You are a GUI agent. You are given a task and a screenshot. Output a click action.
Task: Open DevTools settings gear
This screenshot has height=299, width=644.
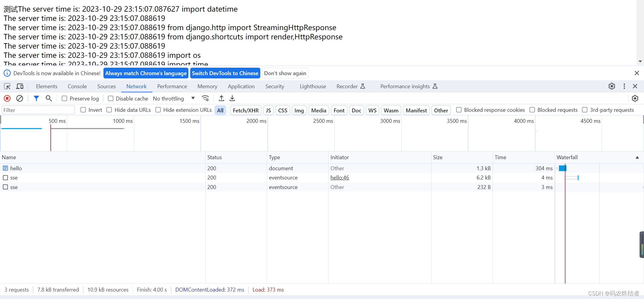point(612,86)
